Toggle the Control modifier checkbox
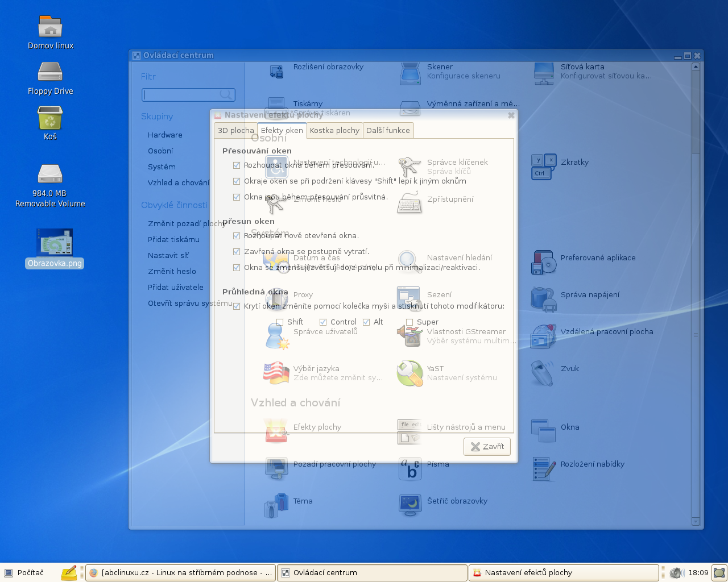728x582 pixels. 323,322
